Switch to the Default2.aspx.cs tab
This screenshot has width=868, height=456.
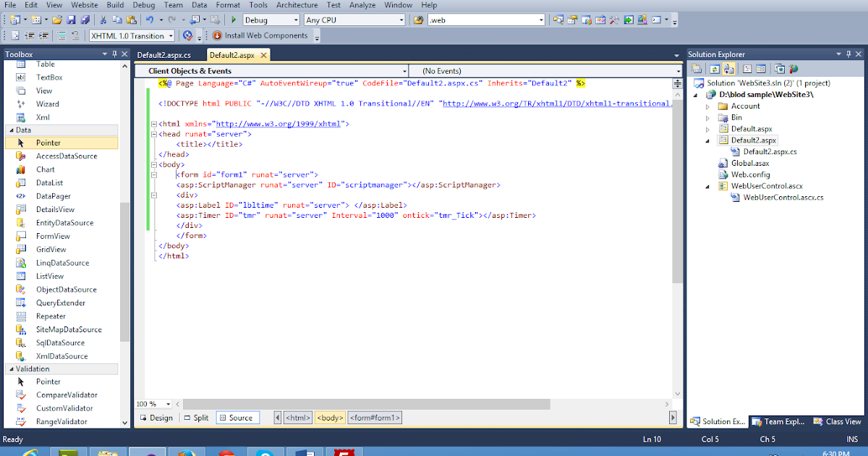pos(166,54)
